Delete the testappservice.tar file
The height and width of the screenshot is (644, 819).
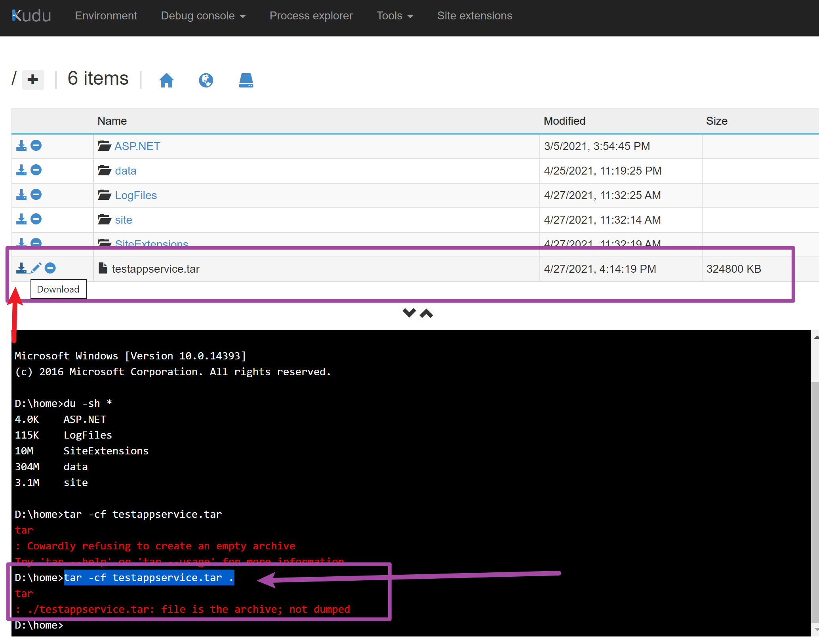point(50,268)
